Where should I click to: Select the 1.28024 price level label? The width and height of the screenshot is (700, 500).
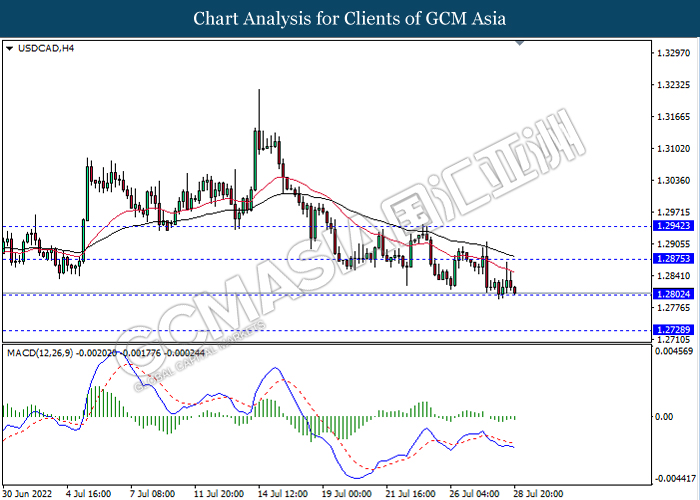pos(674,294)
